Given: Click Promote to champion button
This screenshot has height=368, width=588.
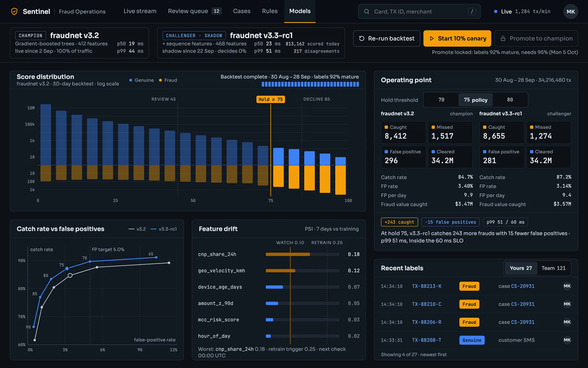Looking at the screenshot, I should 536,39.
